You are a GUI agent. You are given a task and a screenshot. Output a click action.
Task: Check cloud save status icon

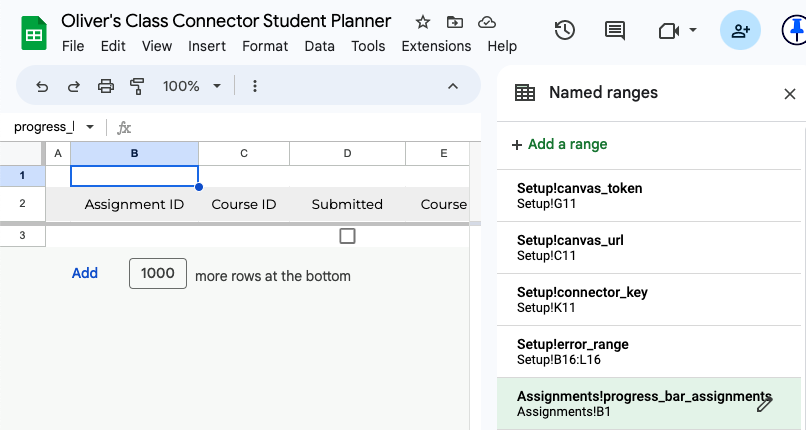[486, 22]
